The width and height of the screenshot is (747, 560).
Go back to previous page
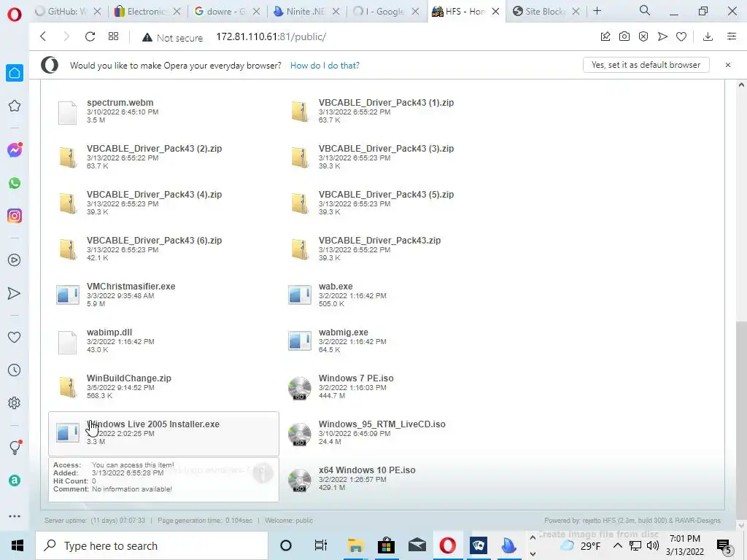[43, 36]
